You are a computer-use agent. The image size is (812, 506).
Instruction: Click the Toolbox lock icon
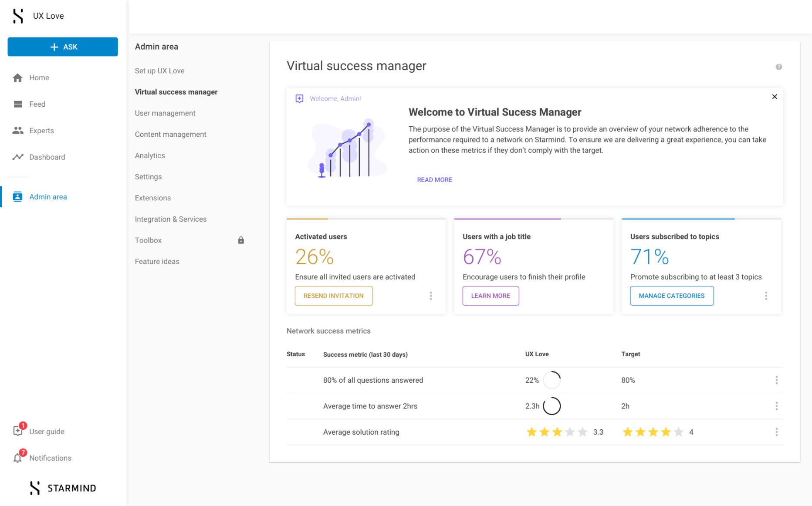coord(241,240)
